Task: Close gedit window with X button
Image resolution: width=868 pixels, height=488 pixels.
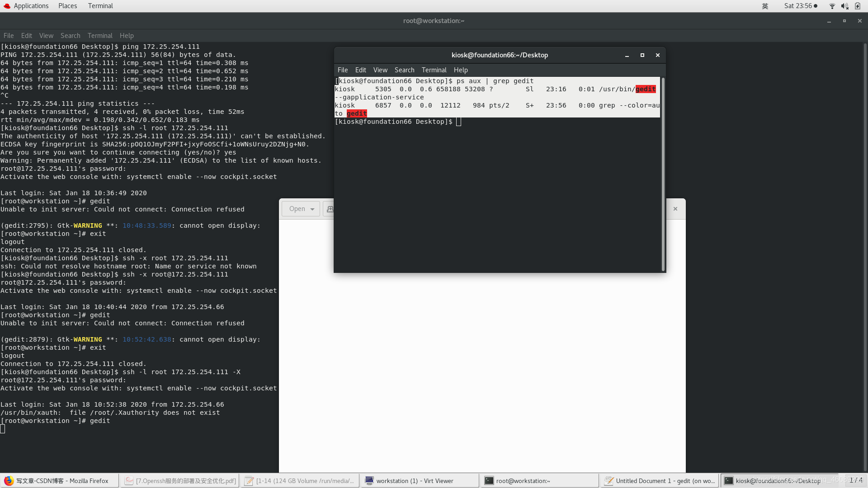Action: click(675, 209)
